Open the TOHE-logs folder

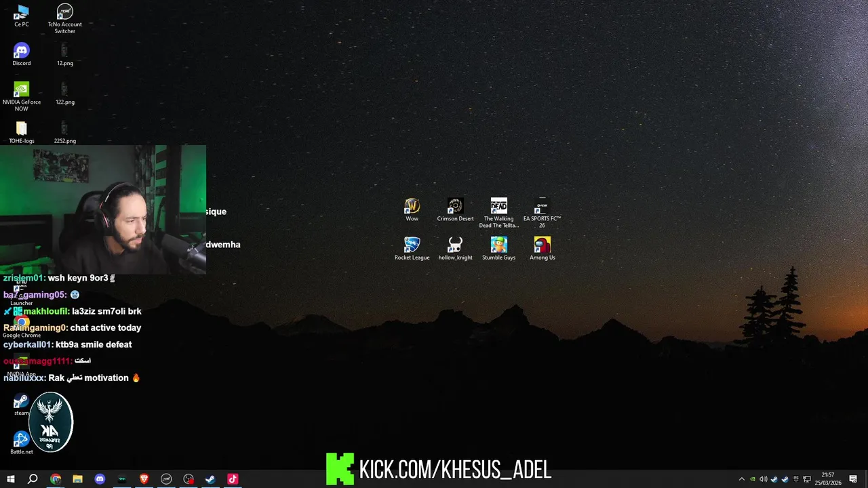tap(21, 133)
